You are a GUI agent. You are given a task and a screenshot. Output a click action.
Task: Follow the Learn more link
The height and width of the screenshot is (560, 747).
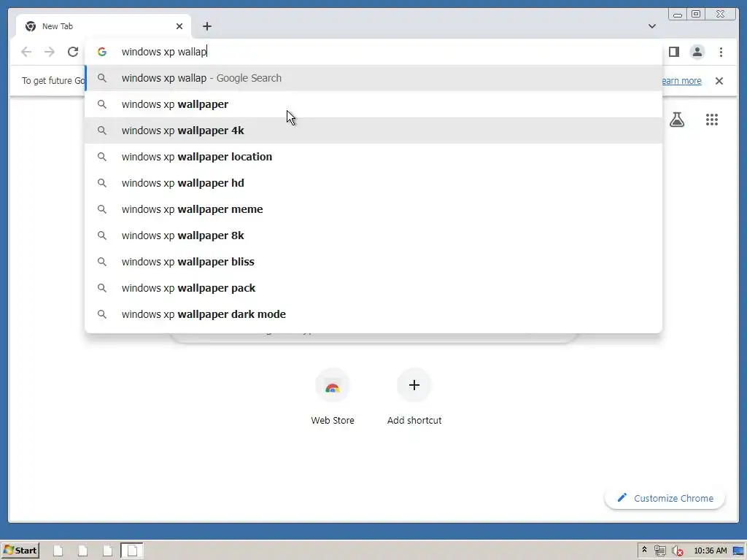point(681,80)
